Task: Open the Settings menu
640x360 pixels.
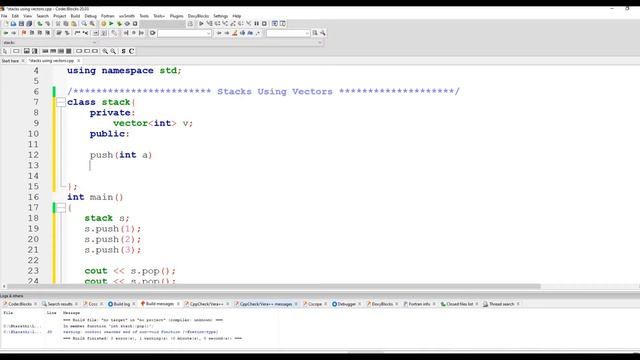Action: 220,16
